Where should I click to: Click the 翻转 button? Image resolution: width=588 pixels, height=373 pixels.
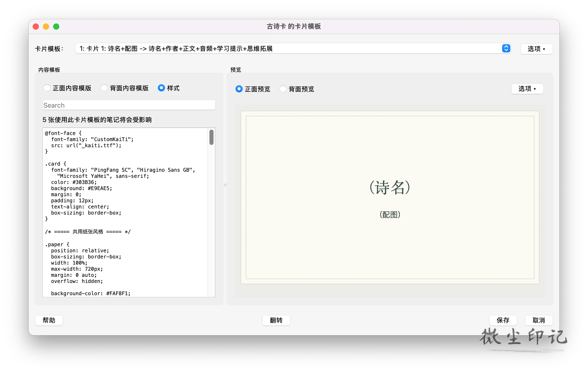276,320
